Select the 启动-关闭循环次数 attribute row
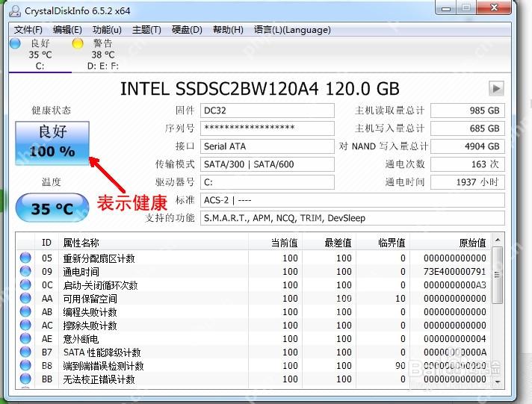Screen dimensions: 532x404 [x=254, y=285]
